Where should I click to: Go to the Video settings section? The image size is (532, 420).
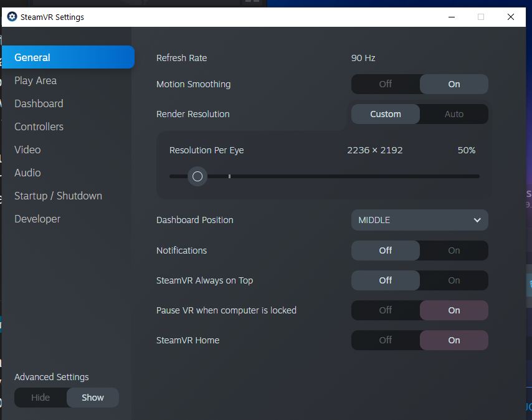(x=27, y=150)
